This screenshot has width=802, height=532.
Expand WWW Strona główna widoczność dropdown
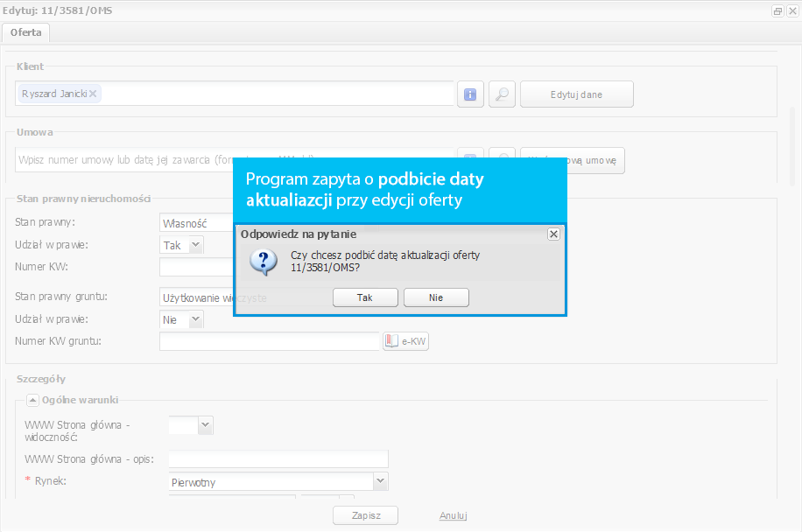tap(205, 424)
